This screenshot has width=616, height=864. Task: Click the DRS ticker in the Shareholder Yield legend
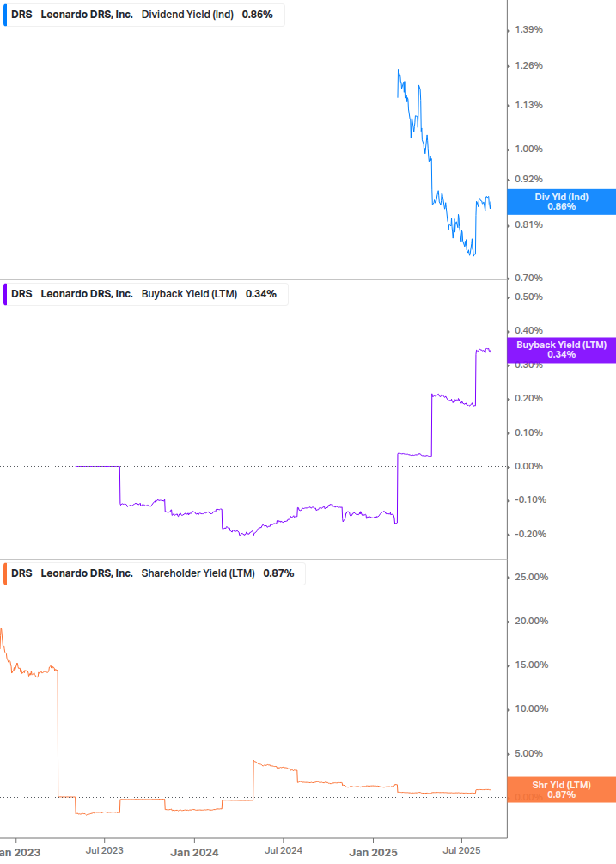coord(22,573)
